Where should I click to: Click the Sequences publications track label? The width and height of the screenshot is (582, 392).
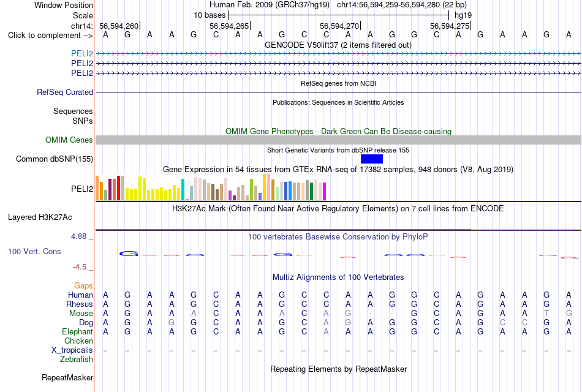click(73, 111)
